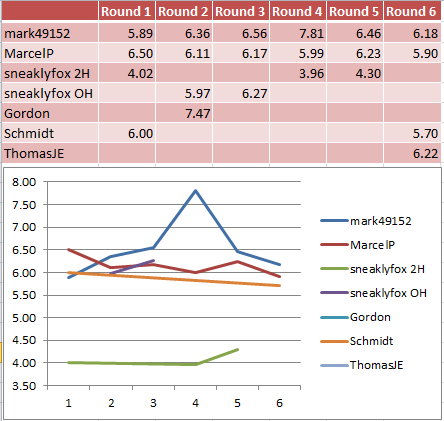Click the Gordon row label cell
The width and height of the screenshot is (444, 421).
[x=50, y=113]
